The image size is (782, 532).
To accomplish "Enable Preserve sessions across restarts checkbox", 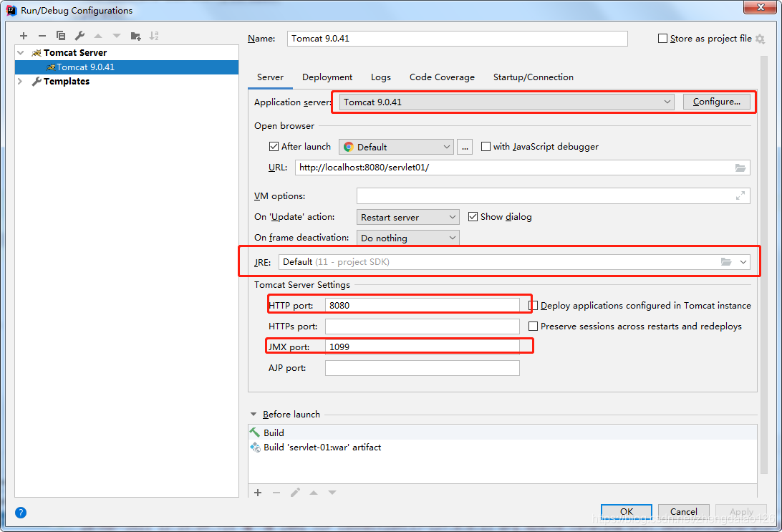I will (533, 327).
